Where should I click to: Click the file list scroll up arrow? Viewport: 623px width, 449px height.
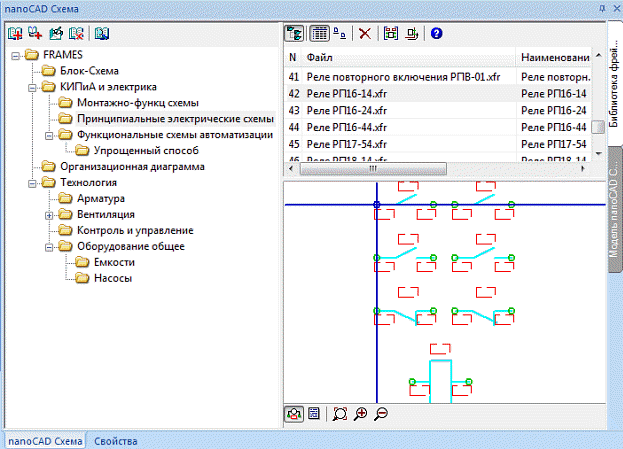[599, 55]
